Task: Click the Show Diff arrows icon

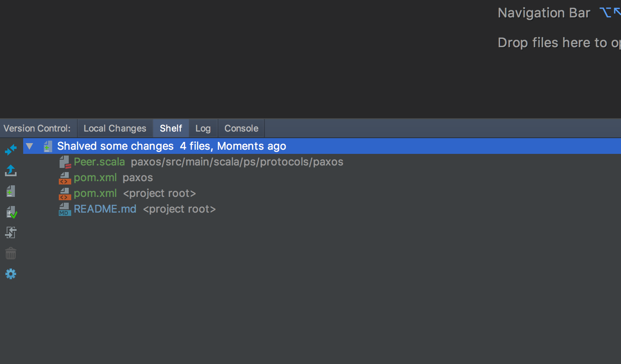Action: [x=11, y=232]
